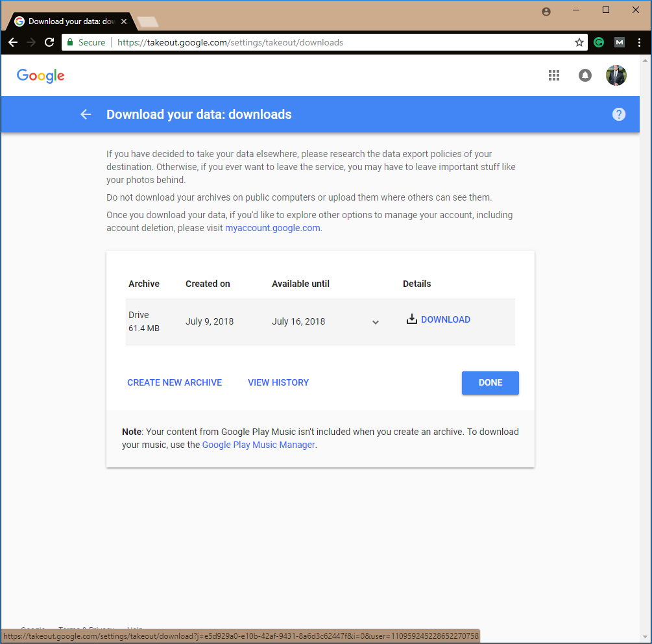Click the July 16, 2018 date
Viewport: 652px width, 644px height.
click(298, 321)
